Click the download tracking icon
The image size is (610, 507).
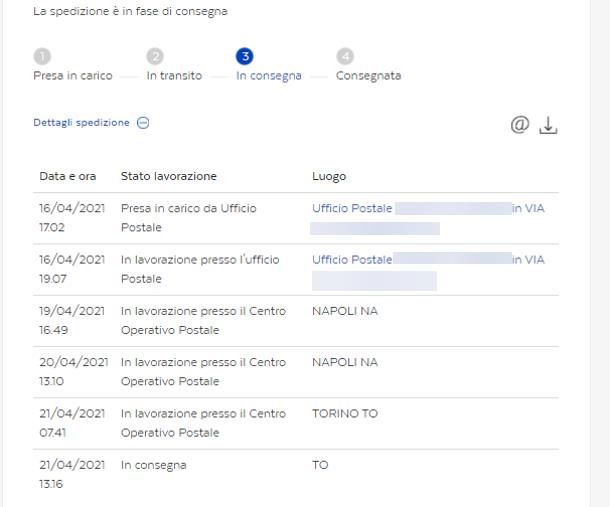click(x=548, y=125)
